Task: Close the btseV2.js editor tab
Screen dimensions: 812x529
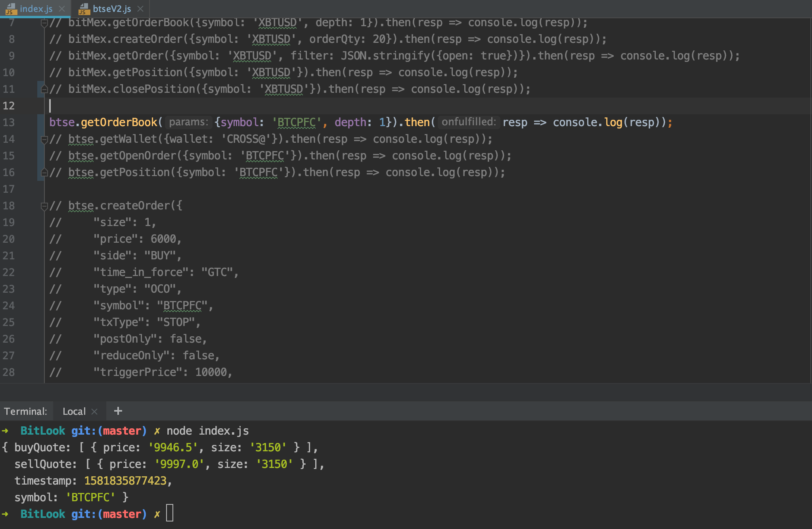Action: (x=140, y=9)
